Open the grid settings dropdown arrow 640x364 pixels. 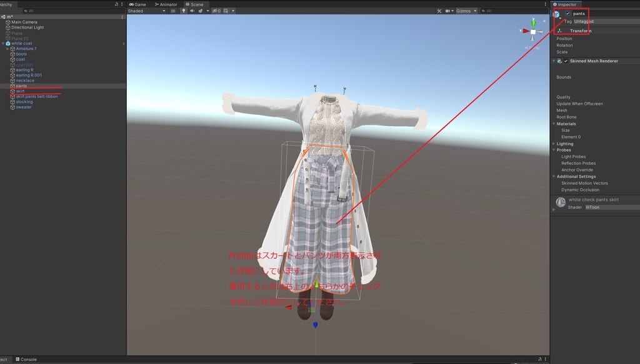click(233, 11)
